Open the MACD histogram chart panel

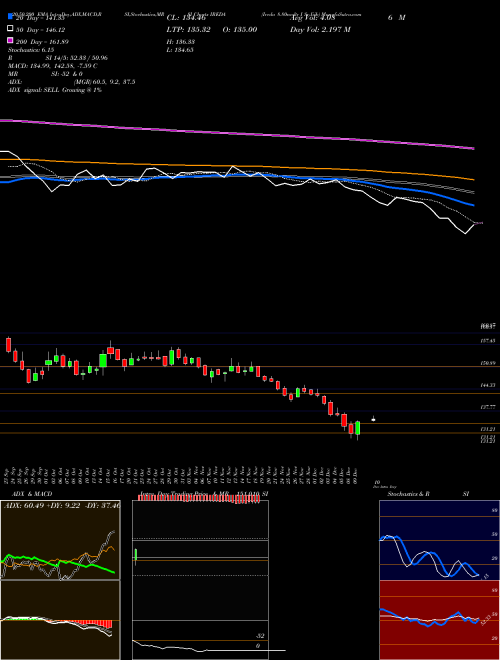[x=60, y=620]
